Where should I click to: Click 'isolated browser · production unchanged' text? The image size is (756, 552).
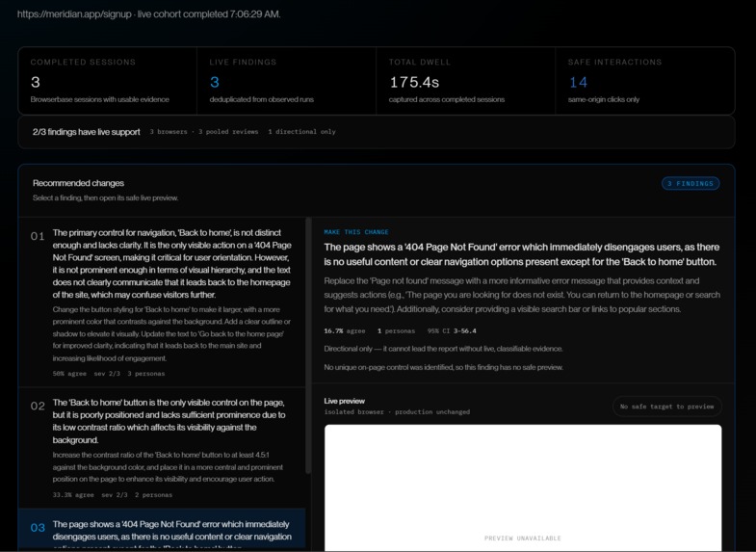coord(397,411)
